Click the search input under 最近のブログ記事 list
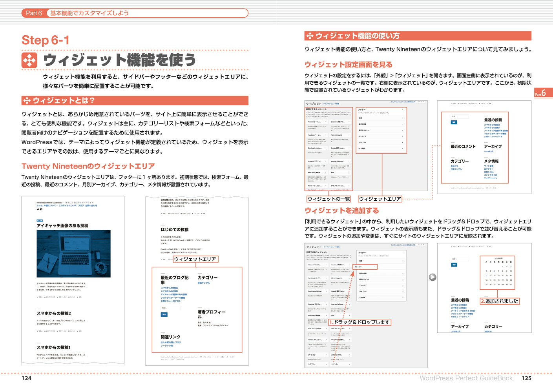The width and height of the screenshot is (553, 392). tap(170, 309)
